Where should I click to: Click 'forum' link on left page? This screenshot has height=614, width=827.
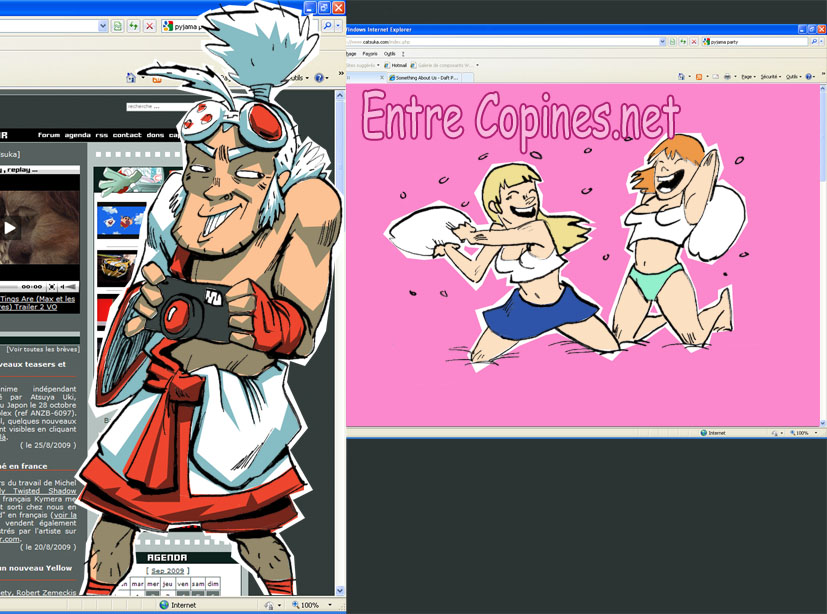49,135
